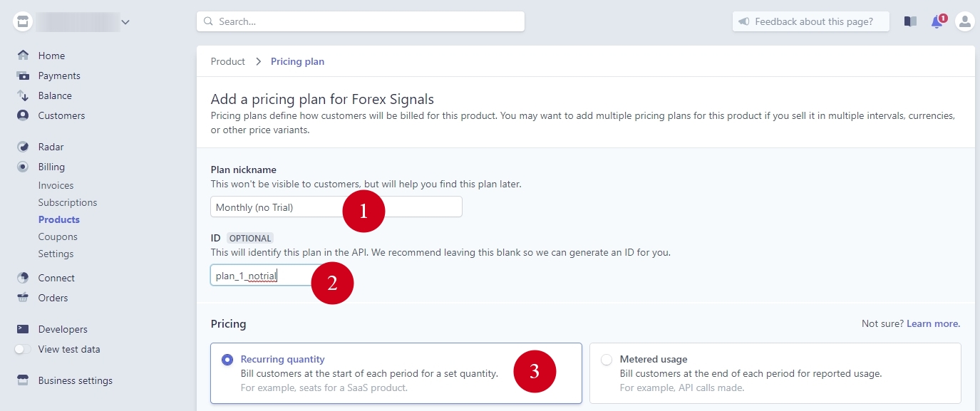
Task: Open Radar from the sidebar
Action: pyautogui.click(x=51, y=146)
